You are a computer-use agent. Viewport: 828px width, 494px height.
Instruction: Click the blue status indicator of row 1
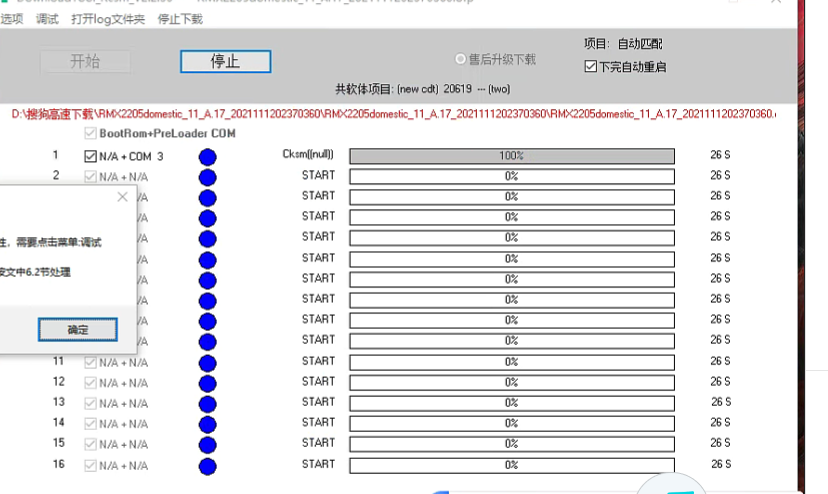click(x=208, y=157)
